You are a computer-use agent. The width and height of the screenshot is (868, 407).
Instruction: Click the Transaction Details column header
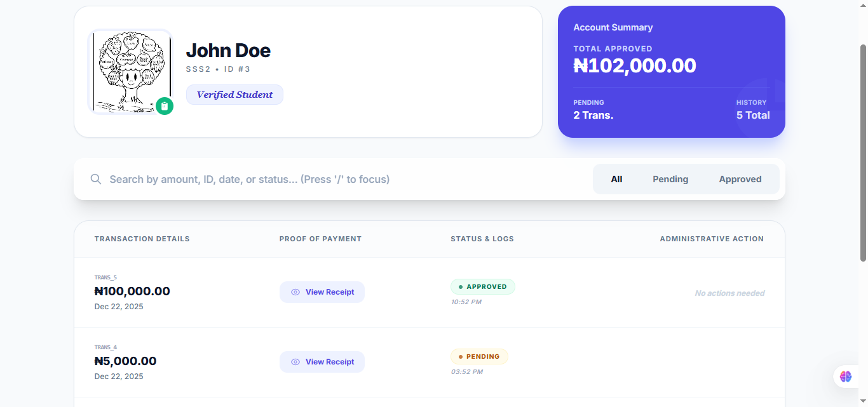(x=142, y=239)
